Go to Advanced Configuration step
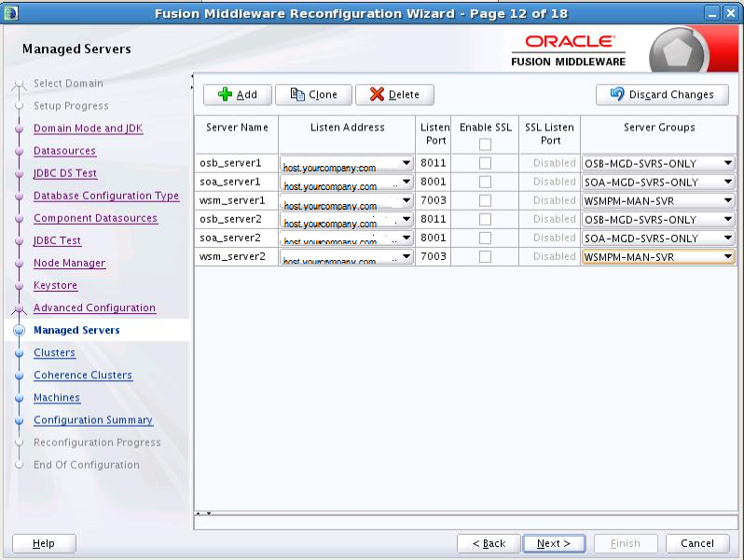Viewport: 744px width, 560px height. [x=94, y=308]
